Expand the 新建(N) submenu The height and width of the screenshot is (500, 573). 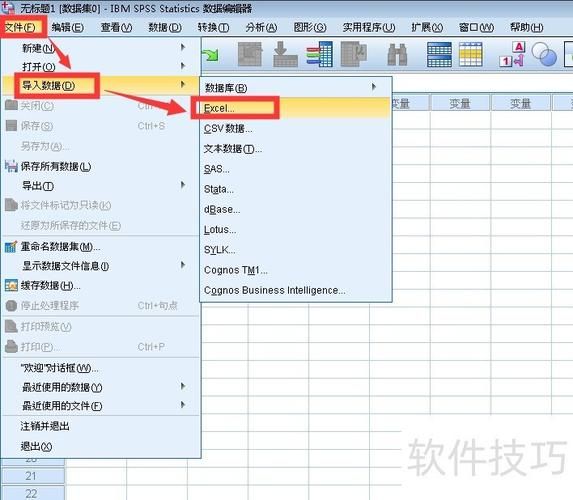click(x=101, y=48)
